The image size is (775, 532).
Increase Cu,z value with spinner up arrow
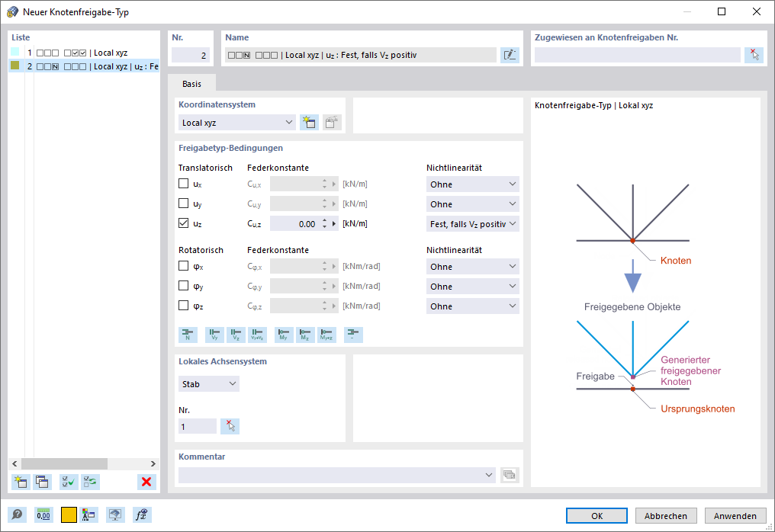pyautogui.click(x=325, y=220)
